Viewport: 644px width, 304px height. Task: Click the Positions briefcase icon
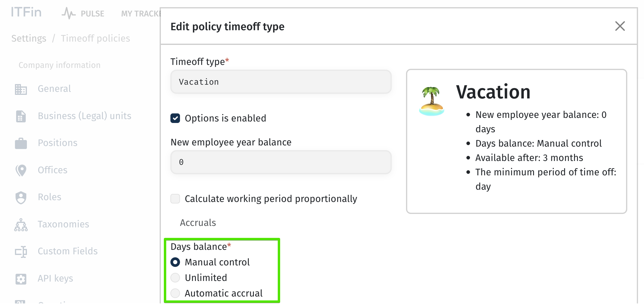(x=21, y=143)
